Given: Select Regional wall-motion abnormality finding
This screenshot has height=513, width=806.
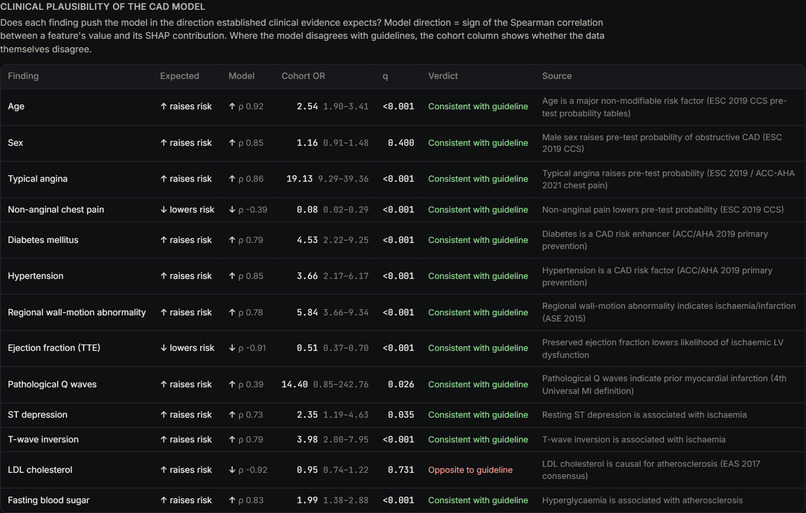Looking at the screenshot, I should pyautogui.click(x=77, y=313).
